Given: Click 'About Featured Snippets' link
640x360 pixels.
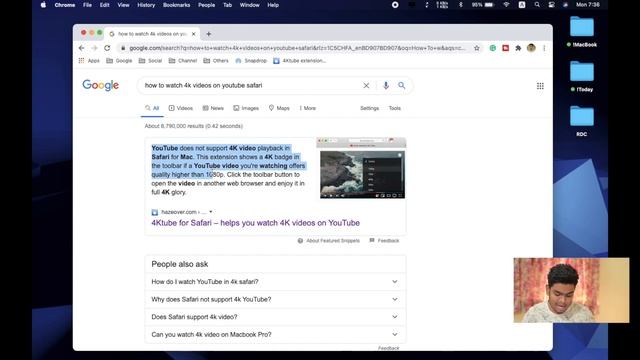Looking at the screenshot, I should pyautogui.click(x=329, y=241).
